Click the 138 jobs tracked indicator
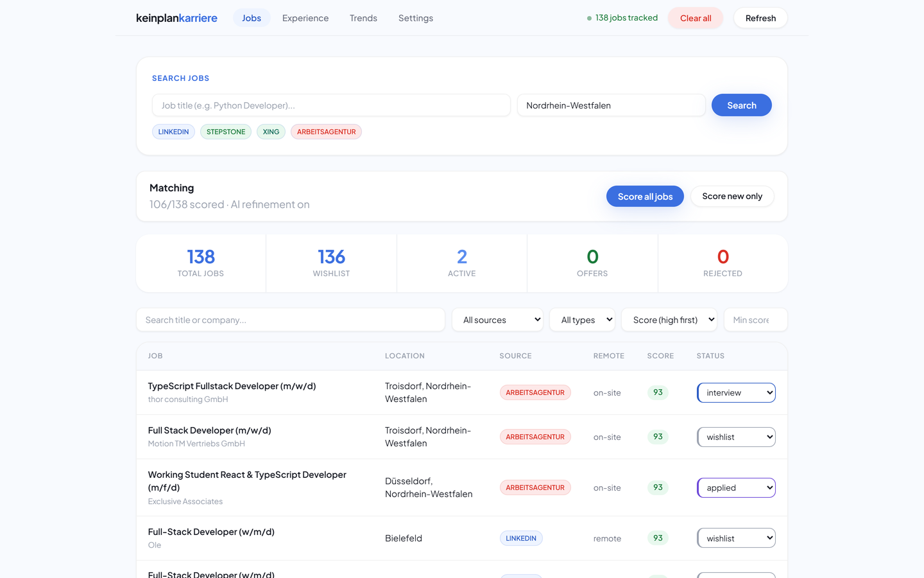The image size is (924, 578). click(622, 18)
